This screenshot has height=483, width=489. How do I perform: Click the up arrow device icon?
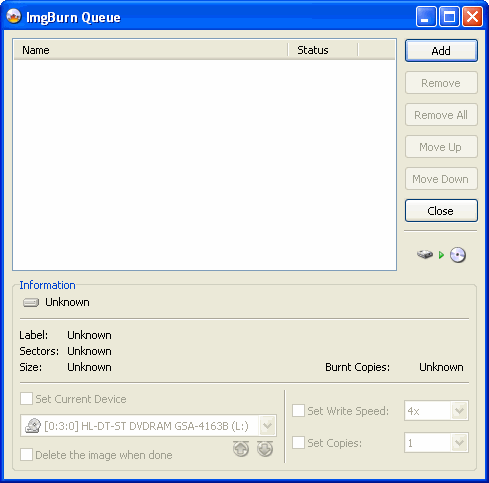[241, 449]
